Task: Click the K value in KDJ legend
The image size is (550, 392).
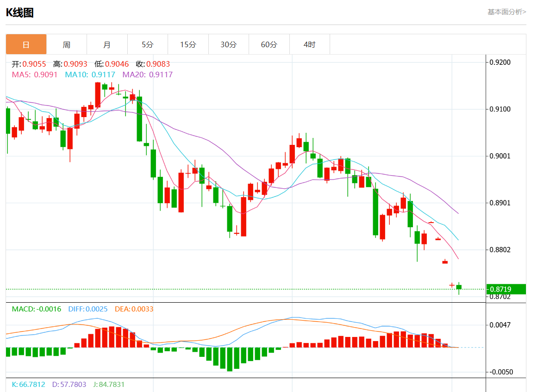Action: click(x=29, y=385)
